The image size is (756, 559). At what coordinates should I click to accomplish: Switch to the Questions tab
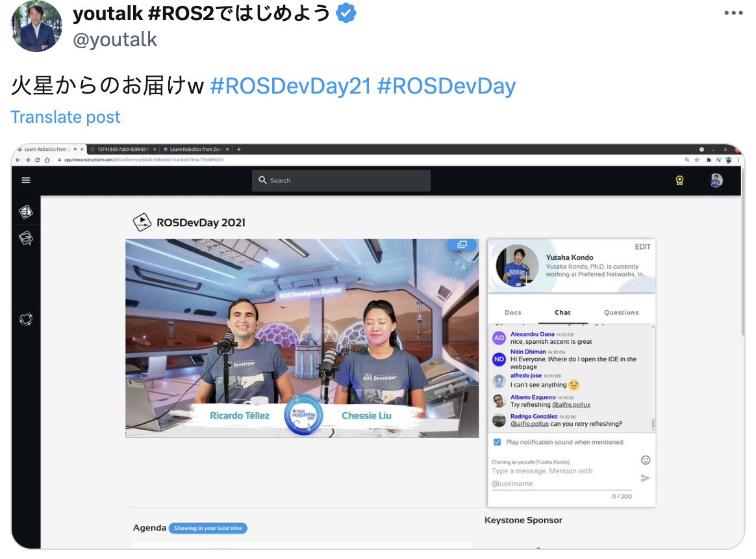pyautogui.click(x=621, y=313)
